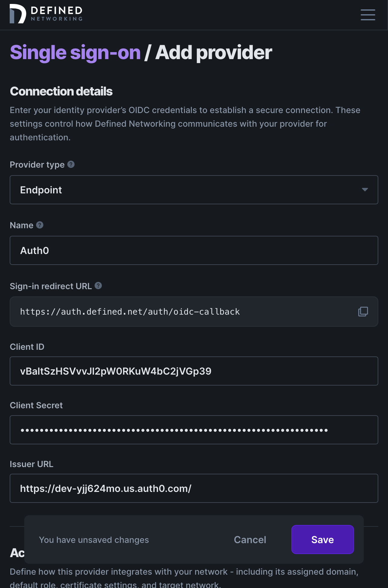Image resolution: width=388 pixels, height=588 pixels.
Task: Select the redirect URL text box
Action: pos(182,311)
